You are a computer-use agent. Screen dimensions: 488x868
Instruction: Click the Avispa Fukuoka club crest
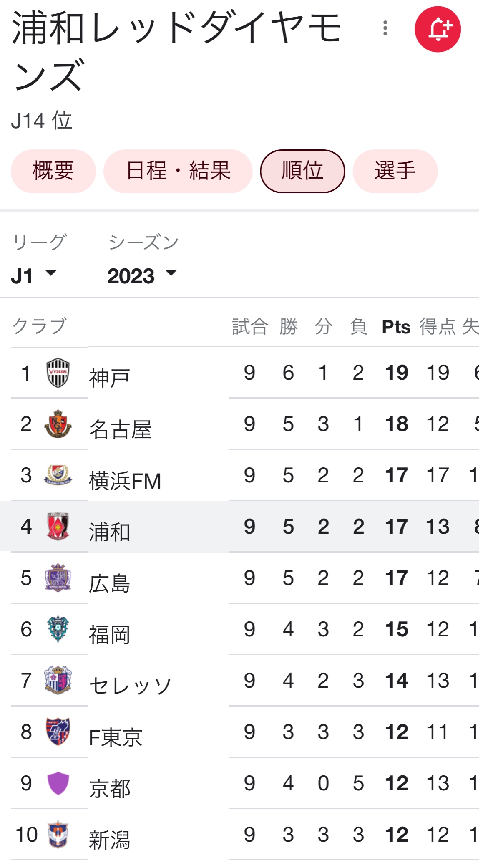58,629
